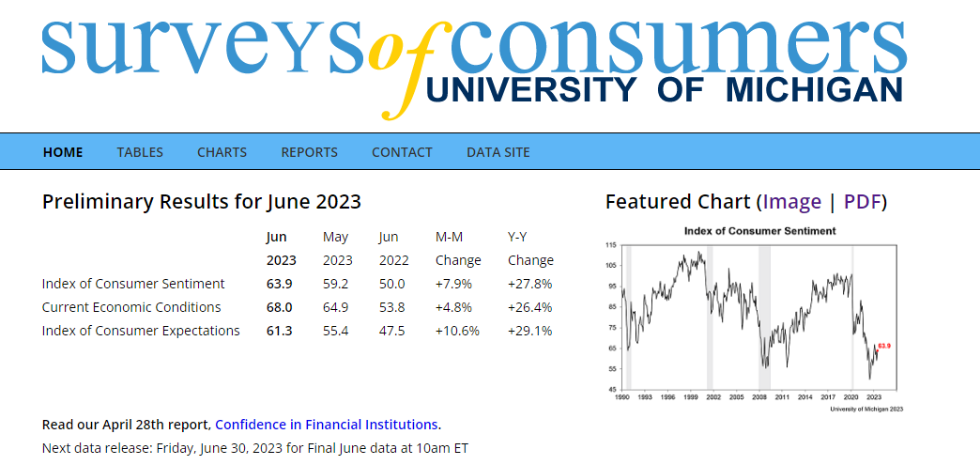Click the Next data release notice text
The height and width of the screenshot is (465, 980).
click(x=254, y=448)
